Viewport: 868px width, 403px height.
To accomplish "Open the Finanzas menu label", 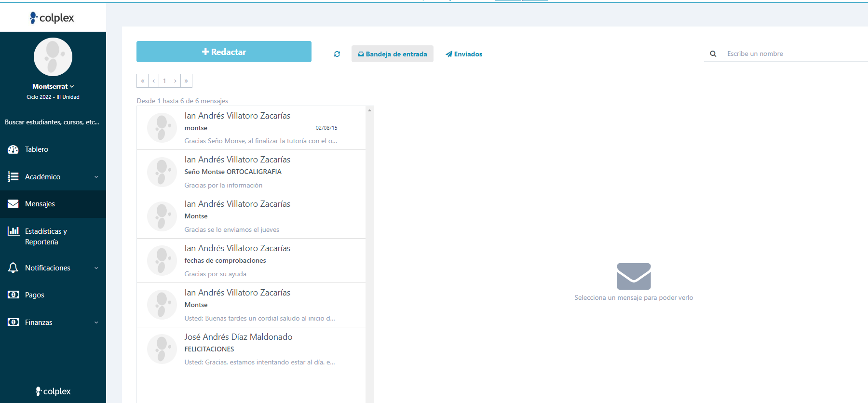I will (x=39, y=322).
